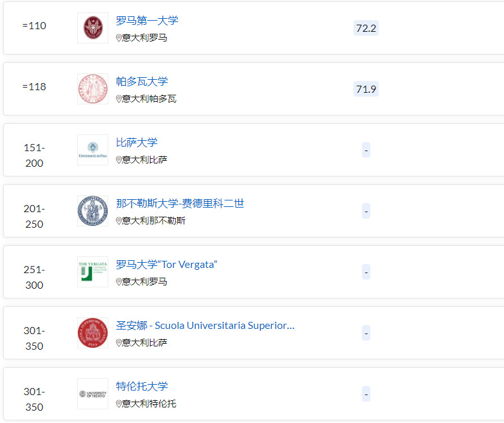
Task: Click the 那不勒斯大学 blue seal logo
Action: [x=93, y=211]
